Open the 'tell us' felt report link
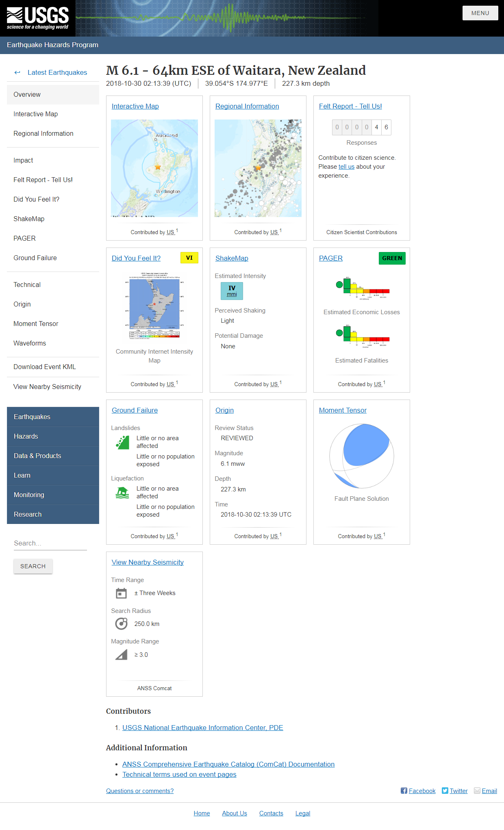The height and width of the screenshot is (830, 504). [346, 167]
